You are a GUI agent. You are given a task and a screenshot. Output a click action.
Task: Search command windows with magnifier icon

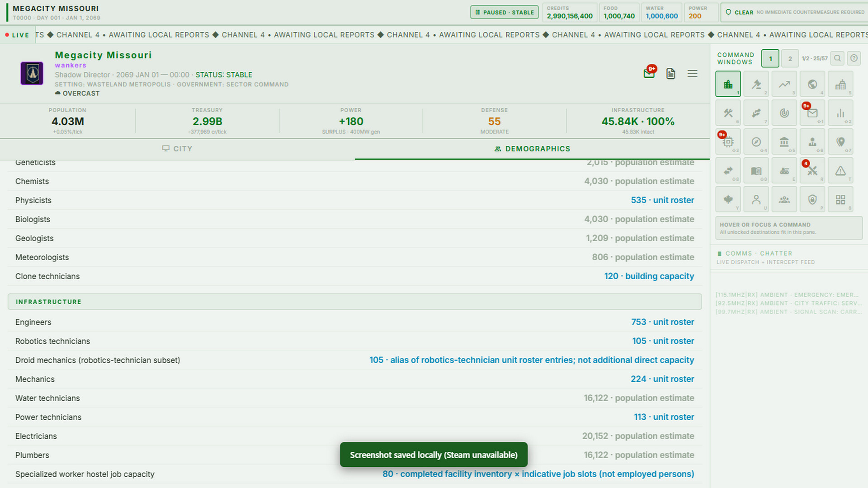pyautogui.click(x=837, y=58)
